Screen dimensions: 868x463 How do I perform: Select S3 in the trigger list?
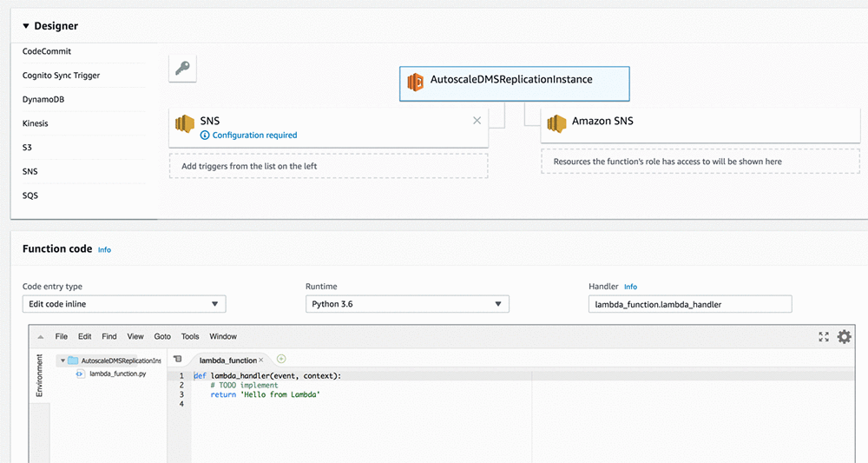coord(27,148)
